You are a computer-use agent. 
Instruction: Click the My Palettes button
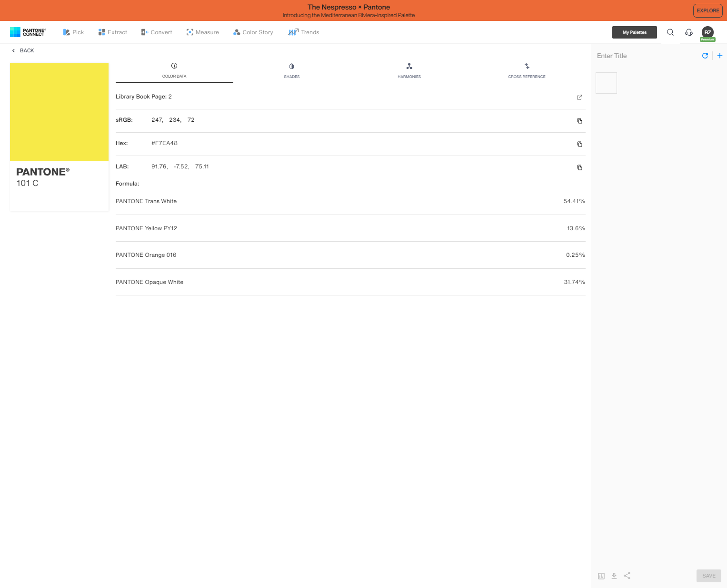(x=634, y=32)
